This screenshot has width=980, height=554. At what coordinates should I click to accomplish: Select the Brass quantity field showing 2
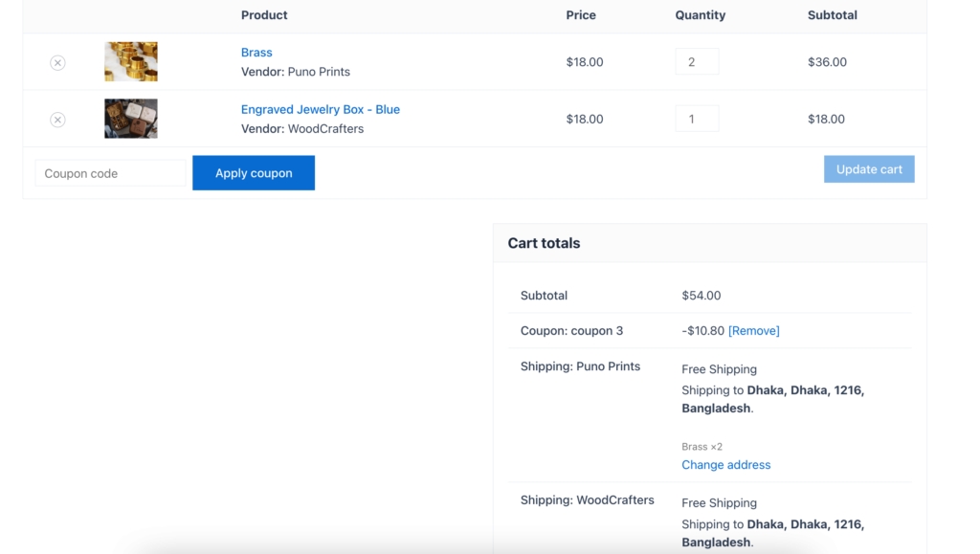[697, 60]
